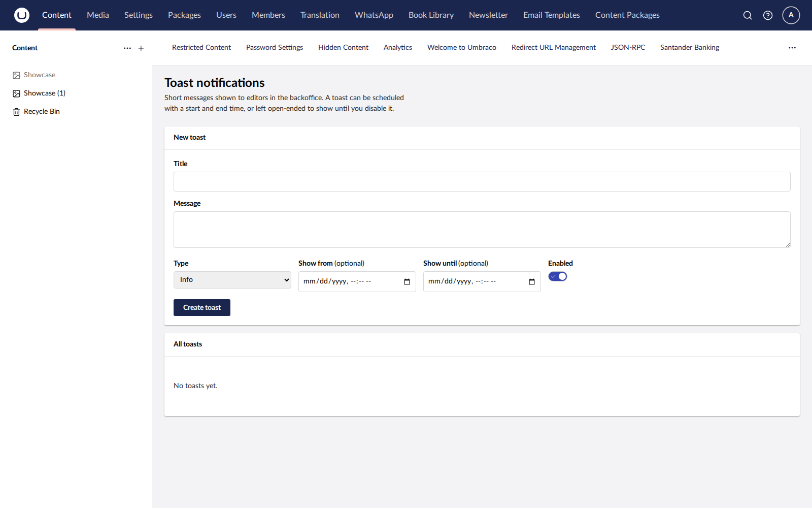The height and width of the screenshot is (508, 812).
Task: Click the Recycle Bin trash icon
Action: (17, 112)
